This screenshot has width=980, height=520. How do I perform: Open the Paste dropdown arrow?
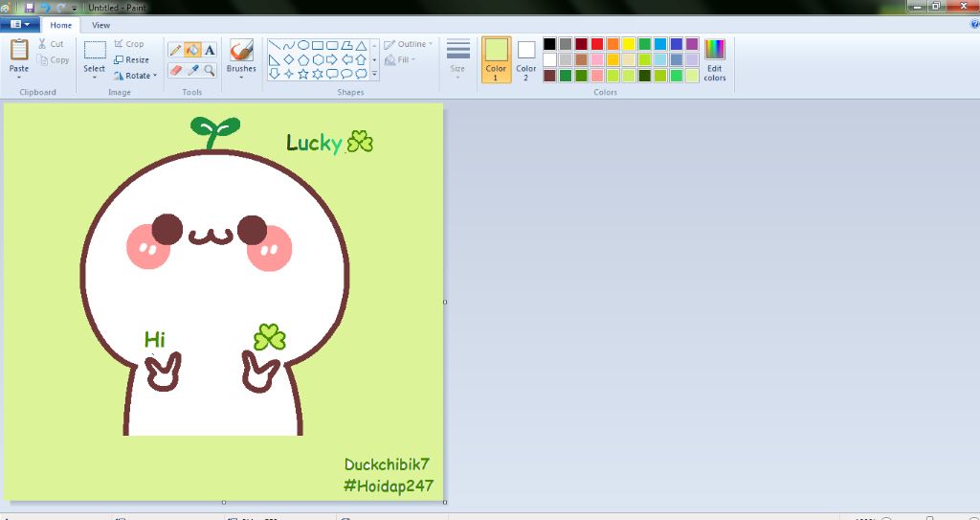coord(19,78)
